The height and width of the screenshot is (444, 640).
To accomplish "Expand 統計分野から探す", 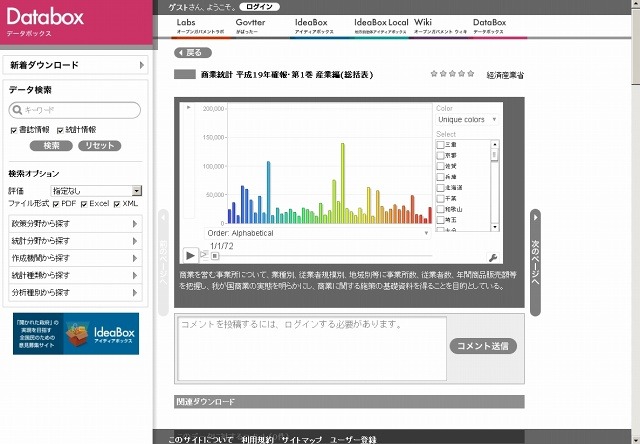I will click(x=76, y=241).
